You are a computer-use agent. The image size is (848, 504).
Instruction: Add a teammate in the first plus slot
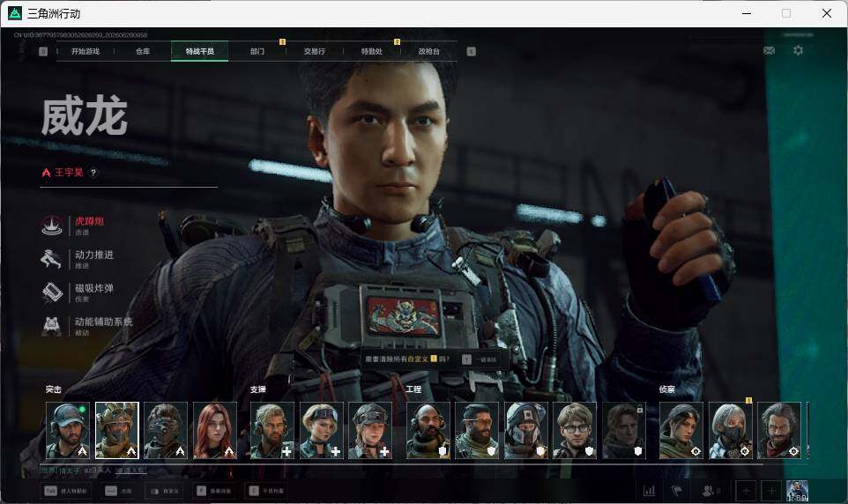tap(746, 491)
